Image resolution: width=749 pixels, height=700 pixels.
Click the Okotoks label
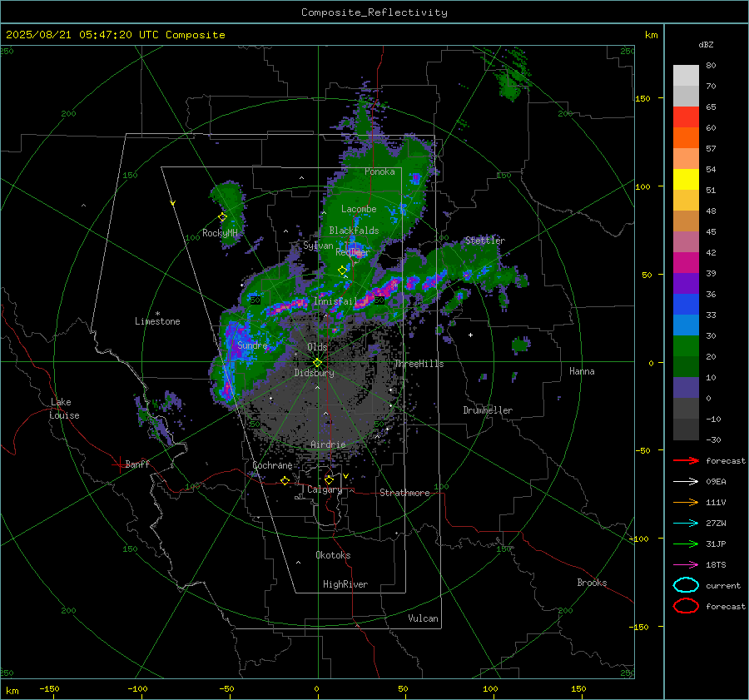(x=333, y=554)
